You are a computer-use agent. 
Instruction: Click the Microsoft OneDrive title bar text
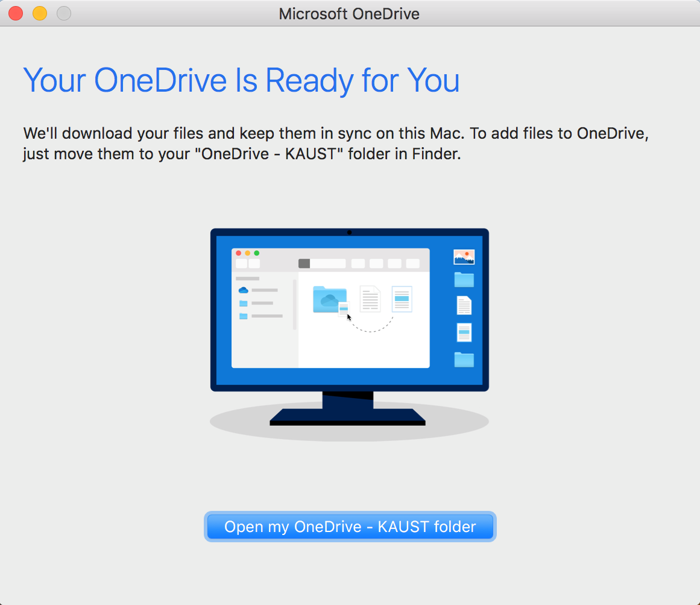point(349,13)
